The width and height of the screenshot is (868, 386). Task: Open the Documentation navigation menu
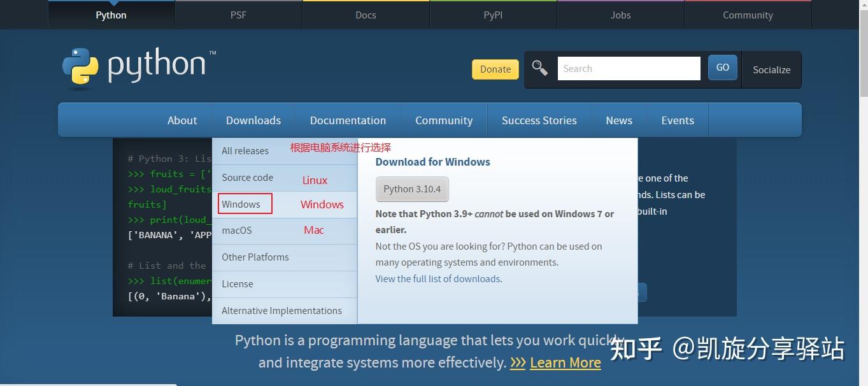(x=348, y=120)
